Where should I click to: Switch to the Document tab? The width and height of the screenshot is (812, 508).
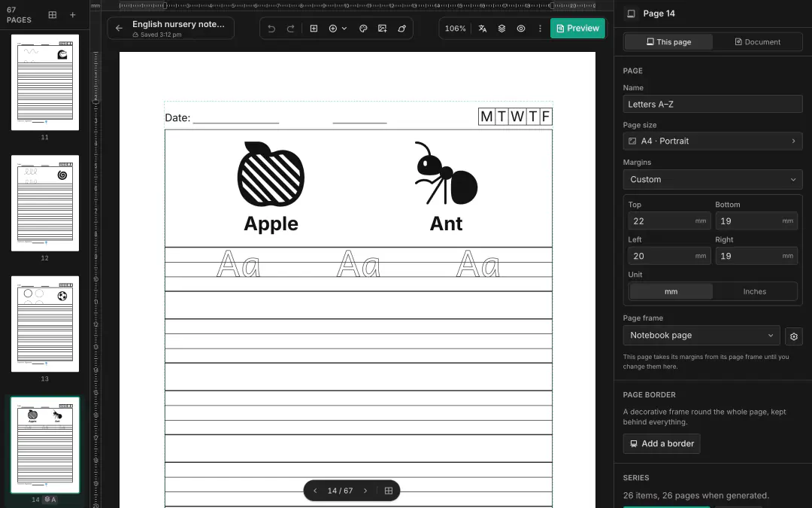(757, 42)
